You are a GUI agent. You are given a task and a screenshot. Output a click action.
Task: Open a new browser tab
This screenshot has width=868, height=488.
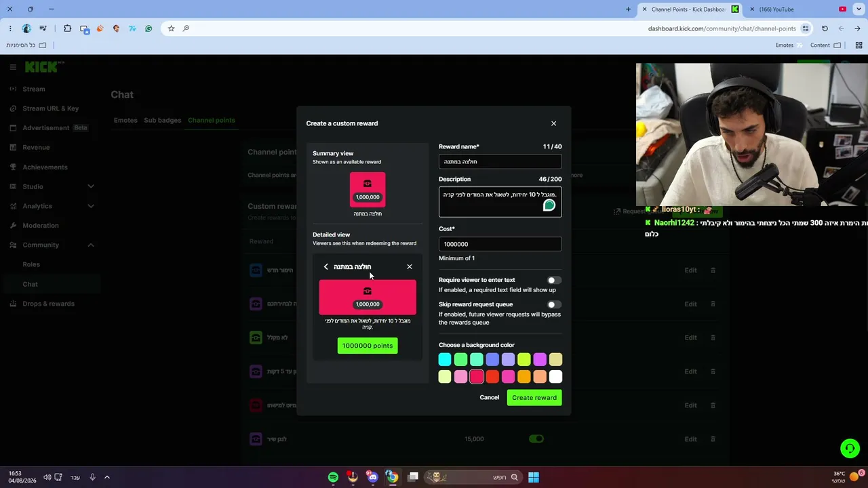pos(628,9)
